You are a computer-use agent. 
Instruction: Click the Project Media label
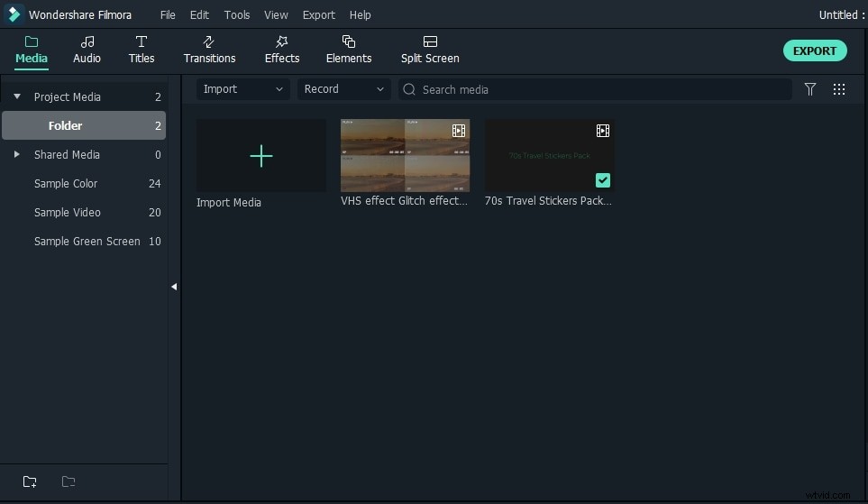68,97
